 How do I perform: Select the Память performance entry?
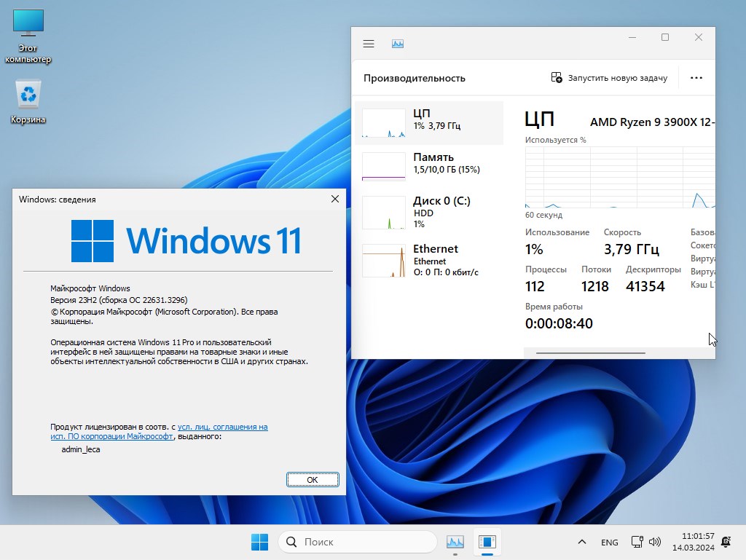[x=429, y=165]
